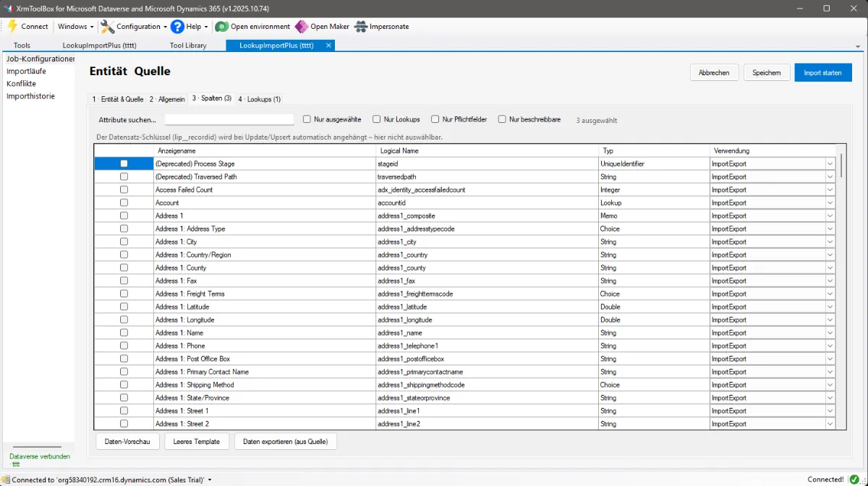This screenshot has height=486, width=868.
Task: Click the Leeres Template button
Action: pyautogui.click(x=197, y=441)
